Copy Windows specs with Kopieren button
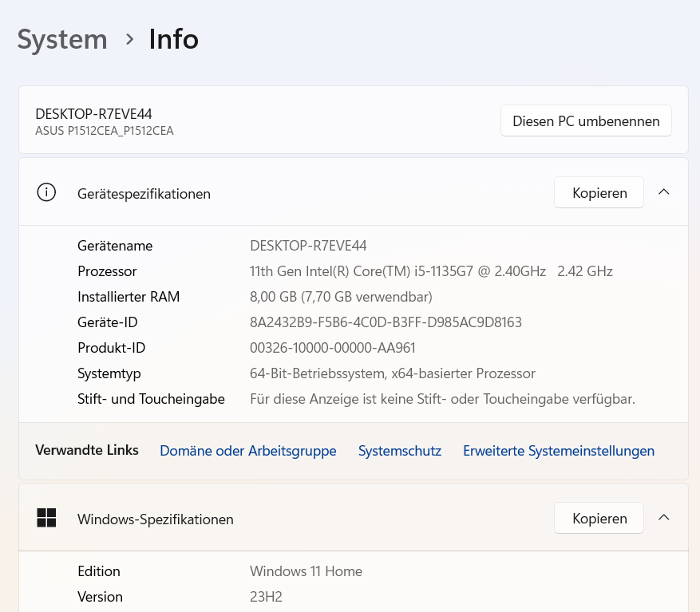 [x=599, y=518]
